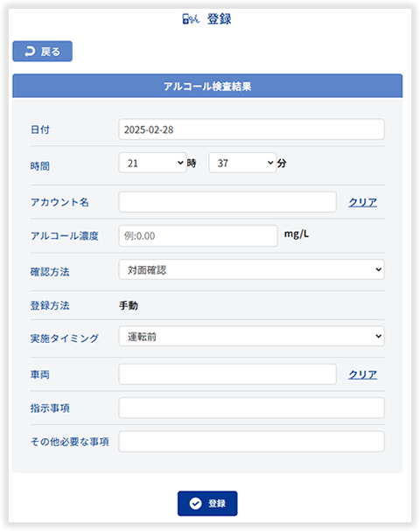The image size is (420, 531).
Task: Click the 登録 page title text
Action: [219, 19]
